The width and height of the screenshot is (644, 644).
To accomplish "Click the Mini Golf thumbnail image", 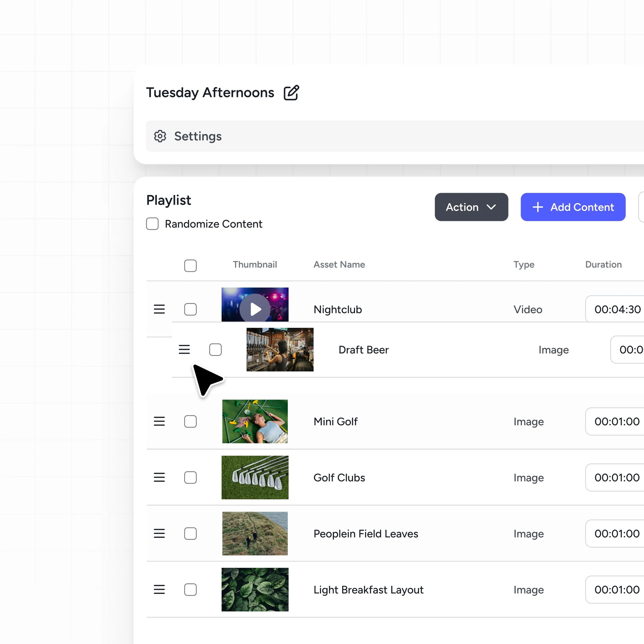I will pos(255,421).
